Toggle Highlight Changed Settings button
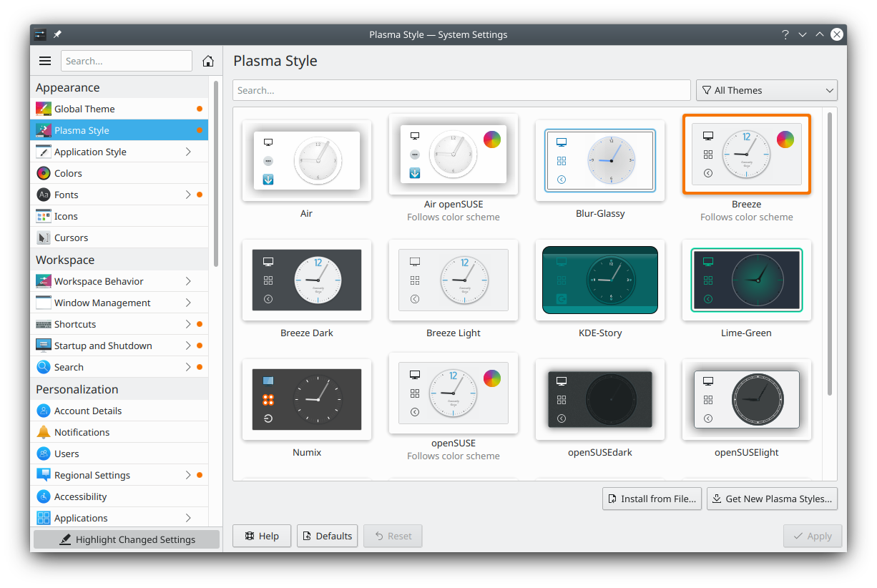This screenshot has width=877, height=588. (127, 539)
